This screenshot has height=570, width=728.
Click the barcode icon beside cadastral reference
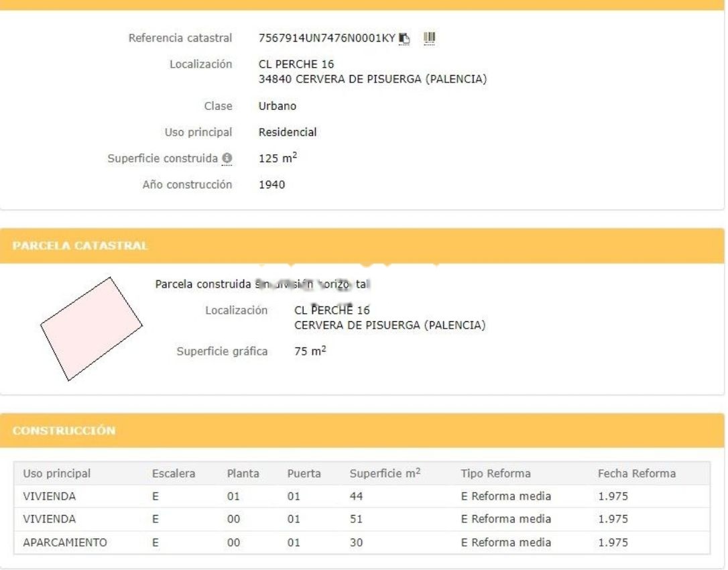click(x=430, y=38)
